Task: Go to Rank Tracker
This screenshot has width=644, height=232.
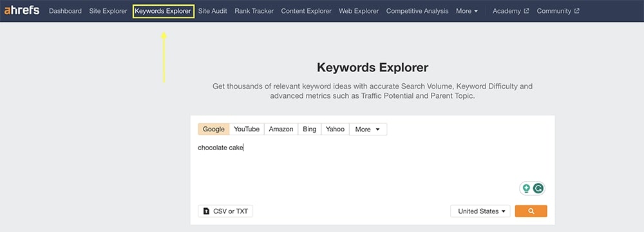Action: [254, 11]
